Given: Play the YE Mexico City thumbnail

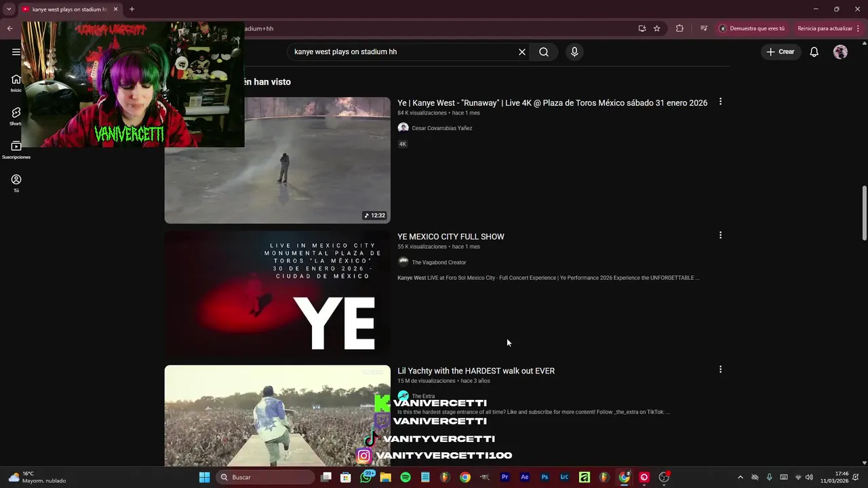Looking at the screenshot, I should coord(277,294).
